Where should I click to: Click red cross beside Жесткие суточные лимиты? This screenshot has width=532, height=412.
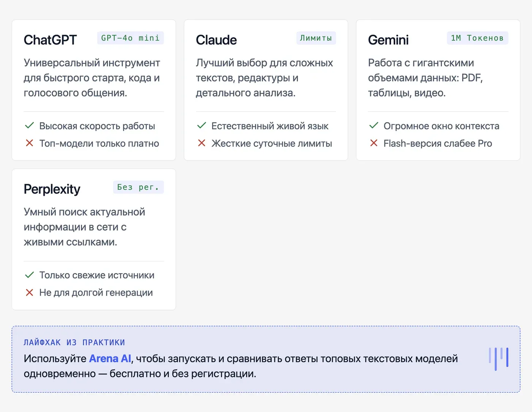click(202, 143)
